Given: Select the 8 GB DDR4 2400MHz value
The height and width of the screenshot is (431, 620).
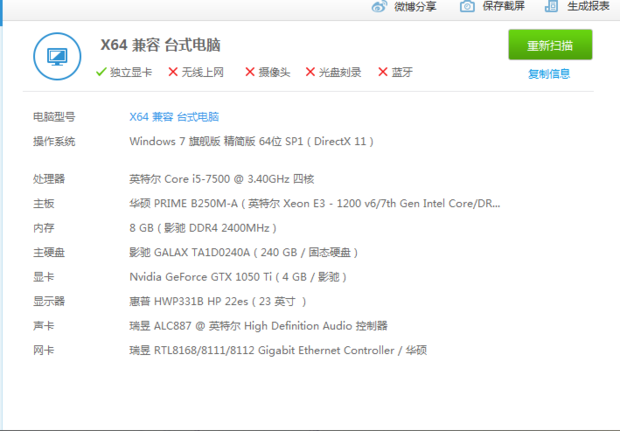Looking at the screenshot, I should (x=203, y=228).
